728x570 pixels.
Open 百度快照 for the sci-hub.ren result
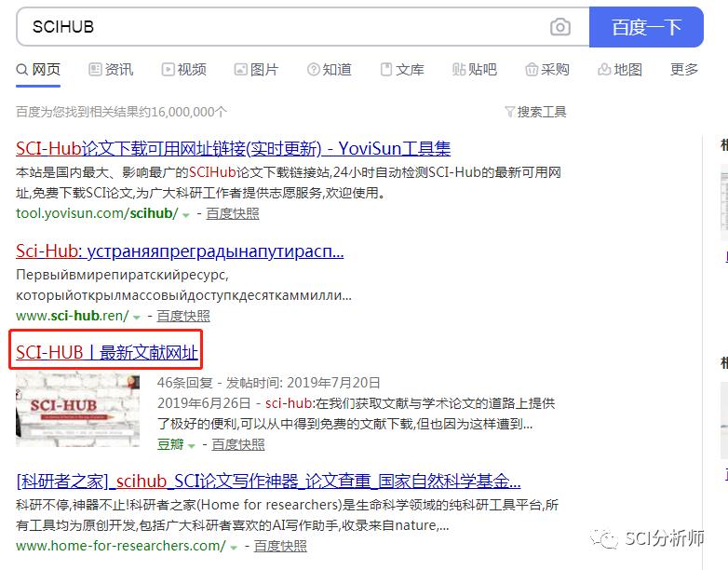tap(183, 317)
